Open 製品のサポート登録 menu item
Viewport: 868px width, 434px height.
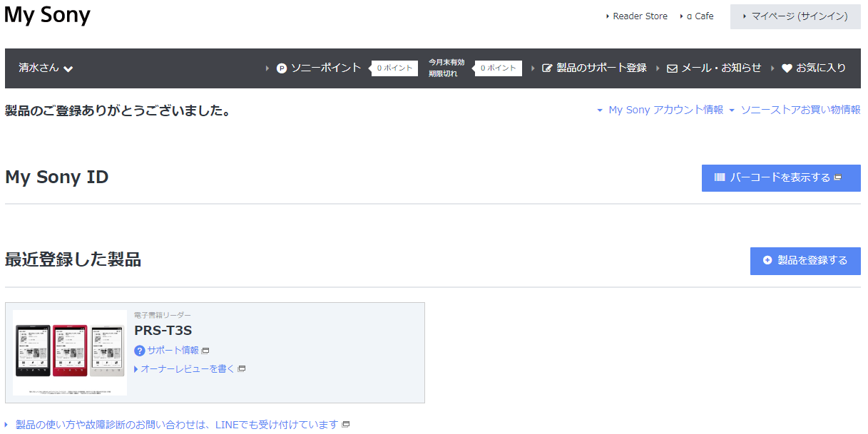click(601, 68)
